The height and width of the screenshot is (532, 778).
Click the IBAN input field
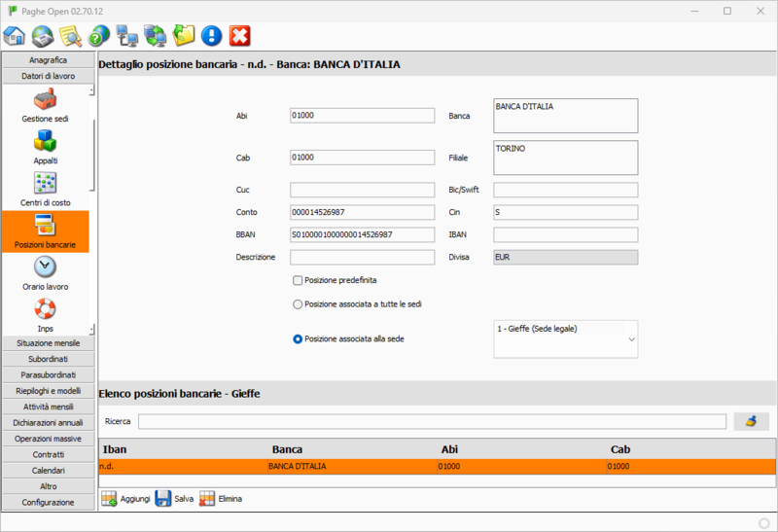(565, 234)
